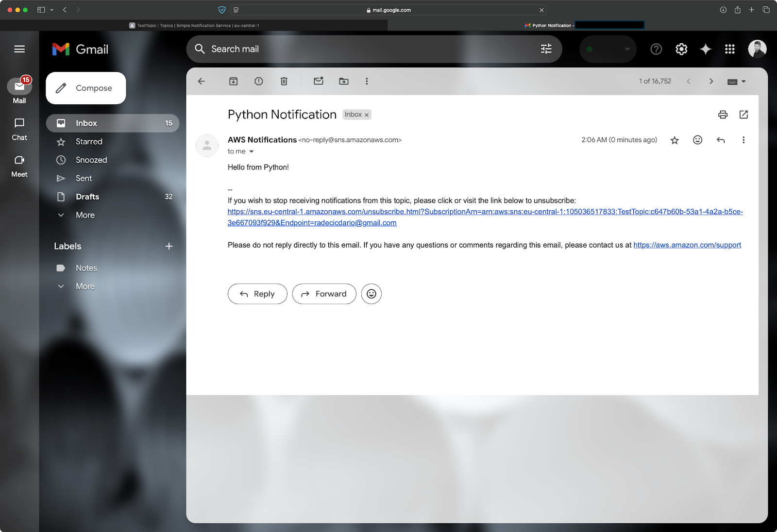Add an emoji reaction in message header

point(698,140)
